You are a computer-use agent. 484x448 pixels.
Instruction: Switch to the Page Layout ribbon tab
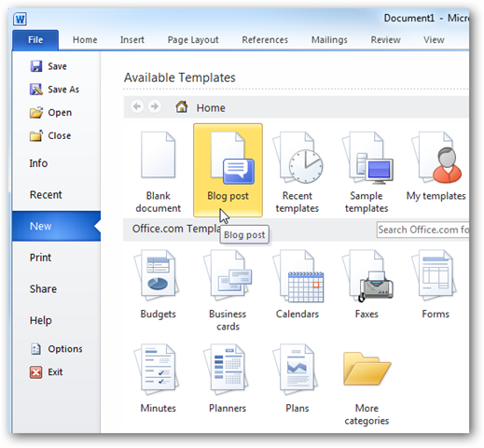[x=193, y=40]
